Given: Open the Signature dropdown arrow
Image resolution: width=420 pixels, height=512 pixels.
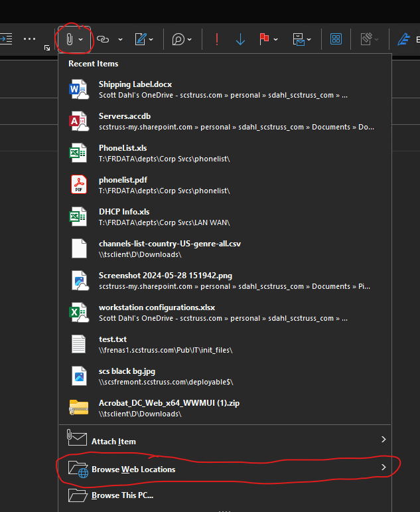Looking at the screenshot, I should tap(151, 39).
